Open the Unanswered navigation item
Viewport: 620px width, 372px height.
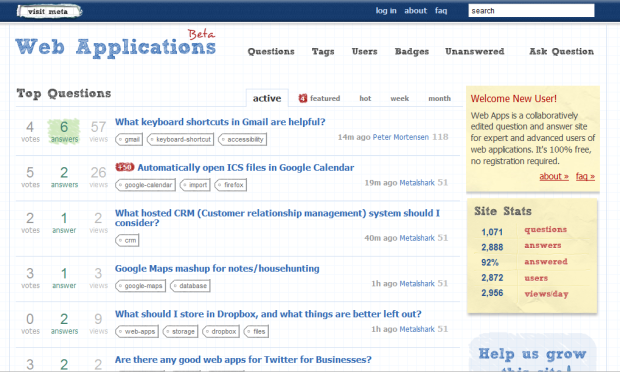(x=474, y=51)
